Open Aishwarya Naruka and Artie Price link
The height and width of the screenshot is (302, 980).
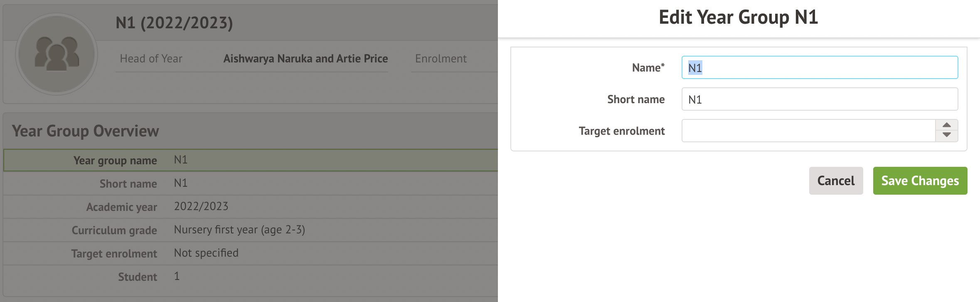(x=305, y=59)
